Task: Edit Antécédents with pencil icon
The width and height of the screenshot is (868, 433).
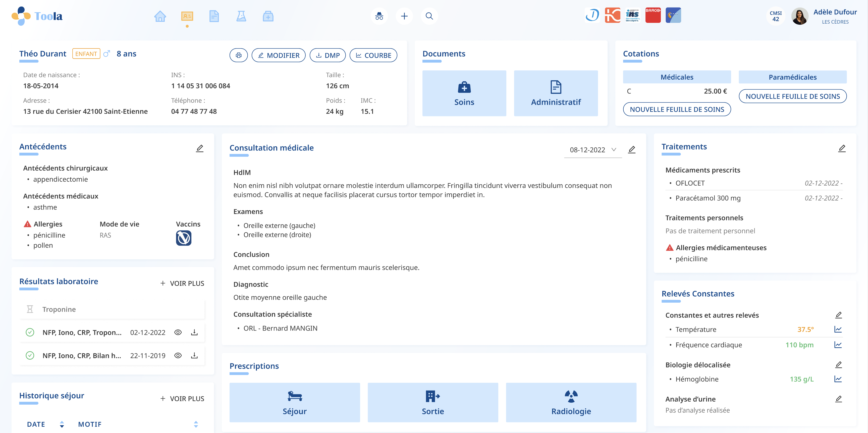Action: coord(199,148)
